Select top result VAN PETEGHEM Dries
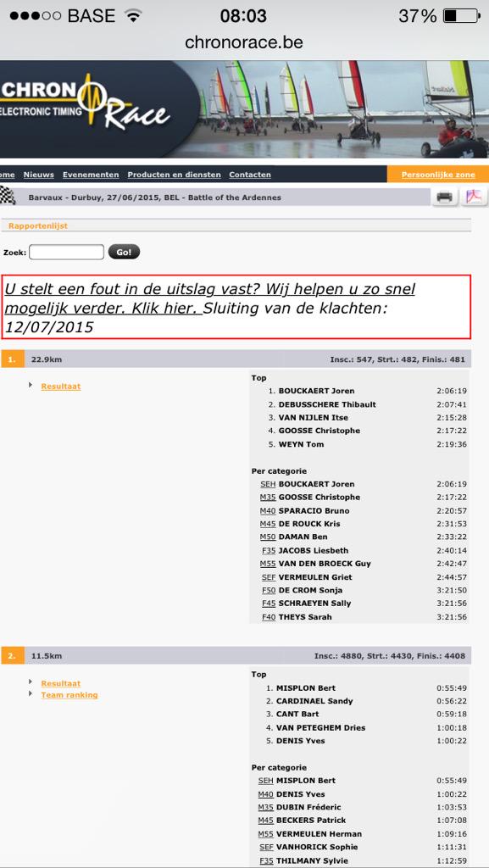489x868 pixels. click(321, 727)
